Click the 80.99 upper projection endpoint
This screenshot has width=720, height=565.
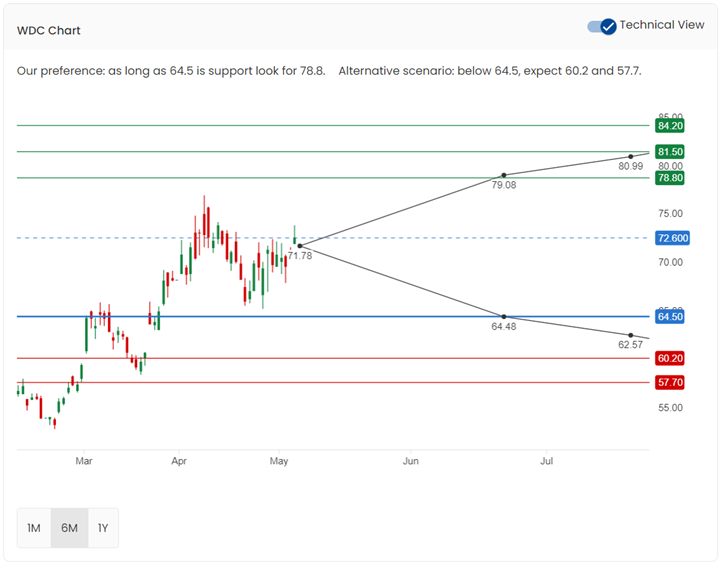tap(630, 156)
